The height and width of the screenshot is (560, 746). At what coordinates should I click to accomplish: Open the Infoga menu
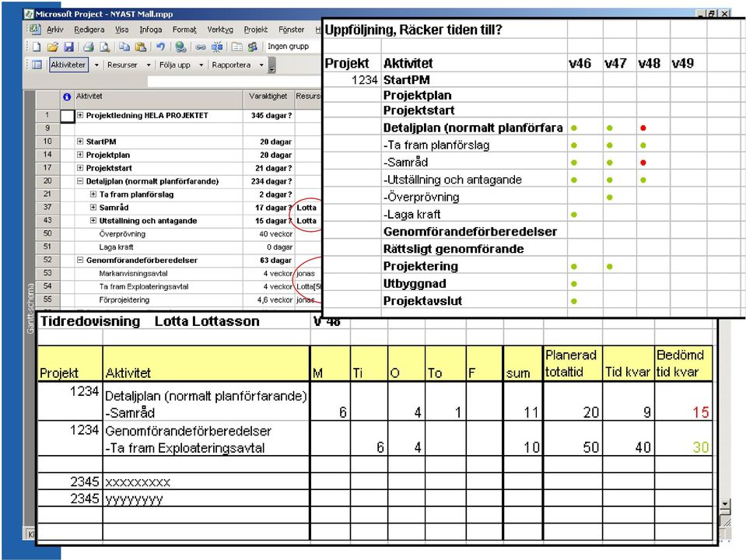(x=150, y=30)
